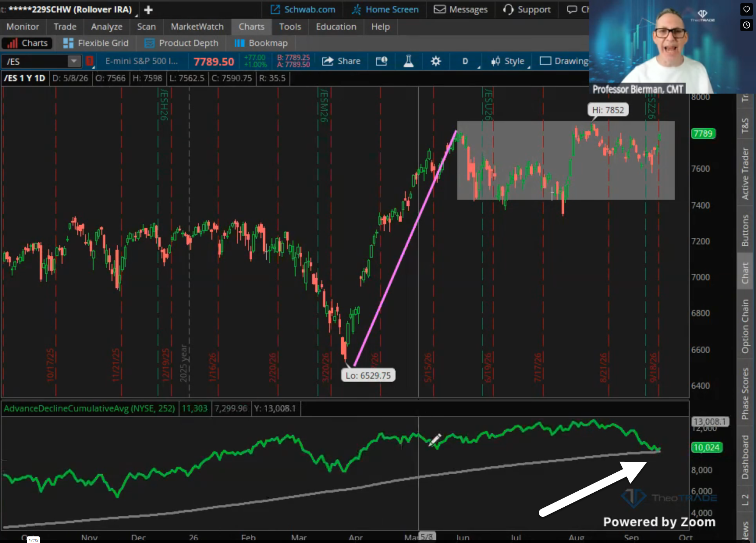756x543 pixels.
Task: Click the heart icon on video overlay
Action: coord(746,10)
